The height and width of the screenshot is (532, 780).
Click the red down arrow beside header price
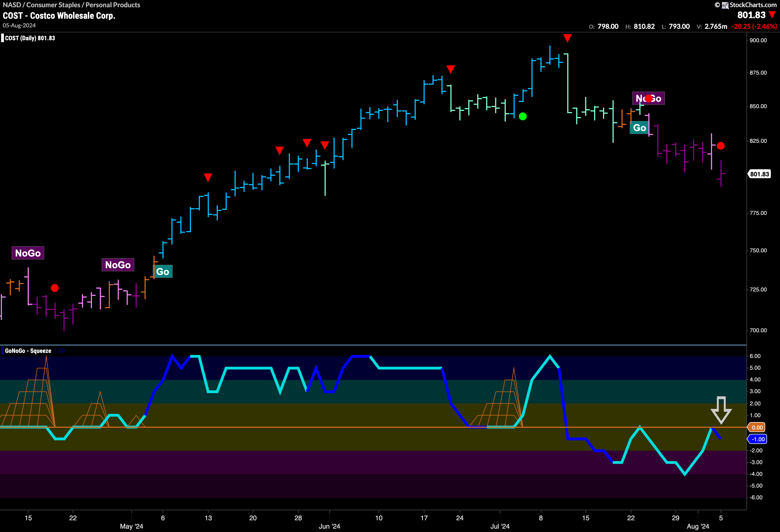[772, 15]
